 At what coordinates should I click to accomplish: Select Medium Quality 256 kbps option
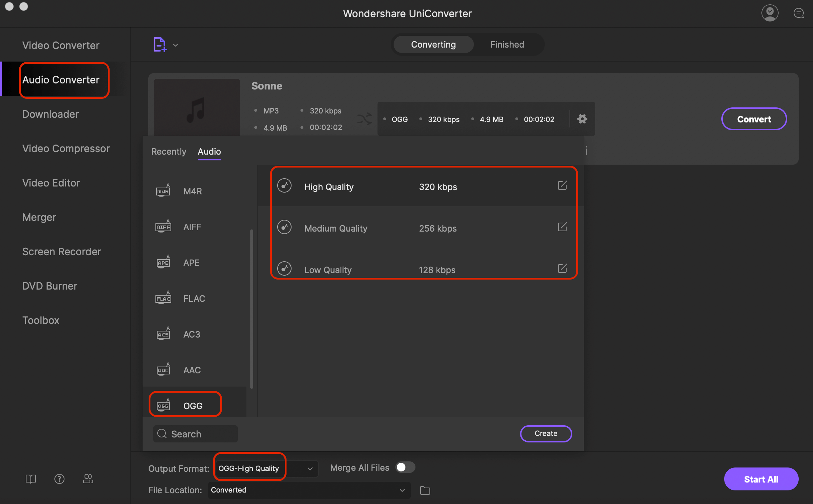[423, 228]
